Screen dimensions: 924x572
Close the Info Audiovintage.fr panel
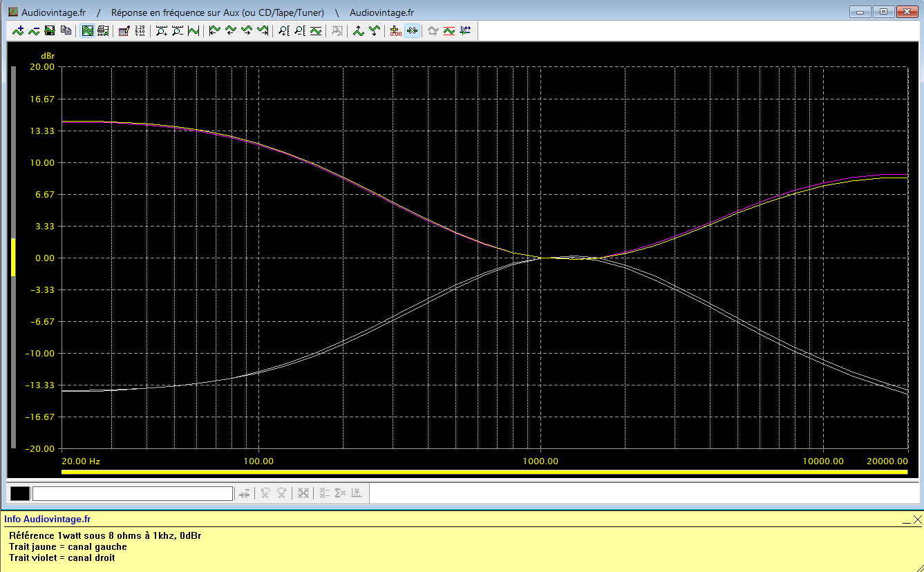917,519
